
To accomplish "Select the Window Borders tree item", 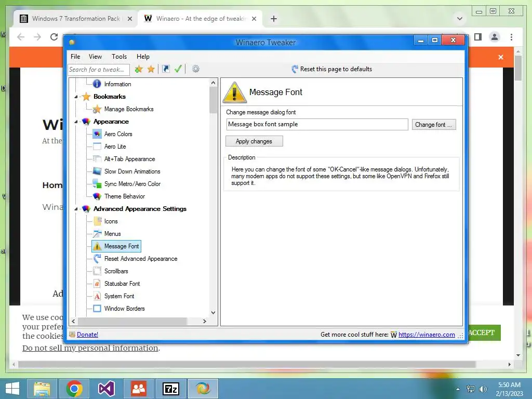I will click(x=125, y=309).
